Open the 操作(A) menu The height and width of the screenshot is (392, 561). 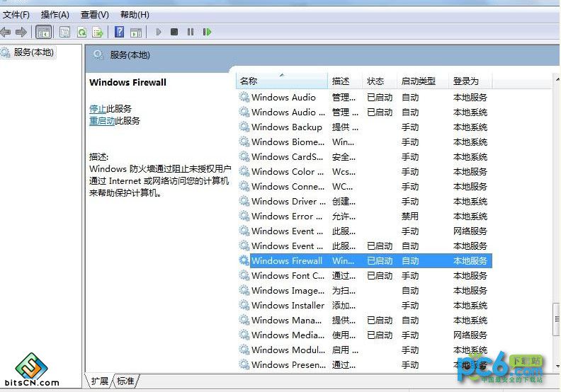(55, 15)
